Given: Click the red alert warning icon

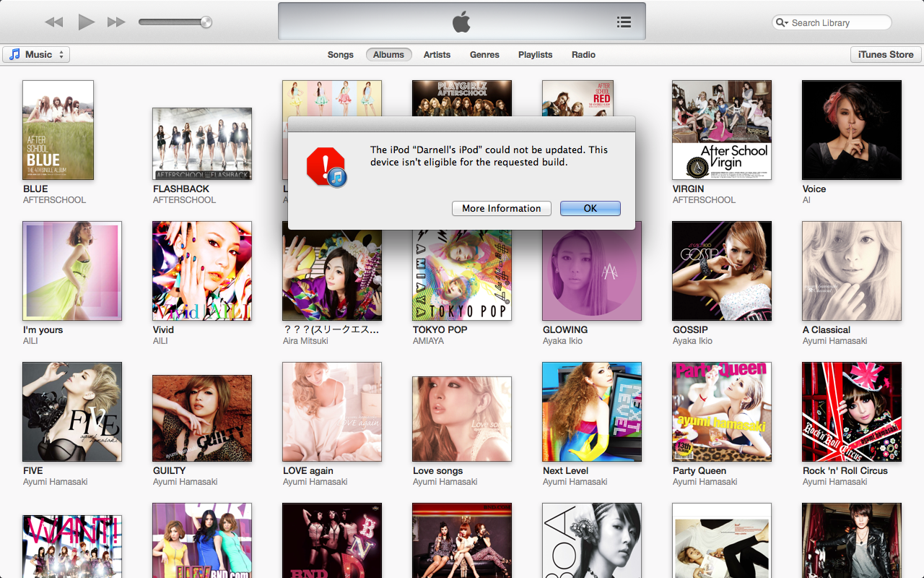Looking at the screenshot, I should (326, 168).
